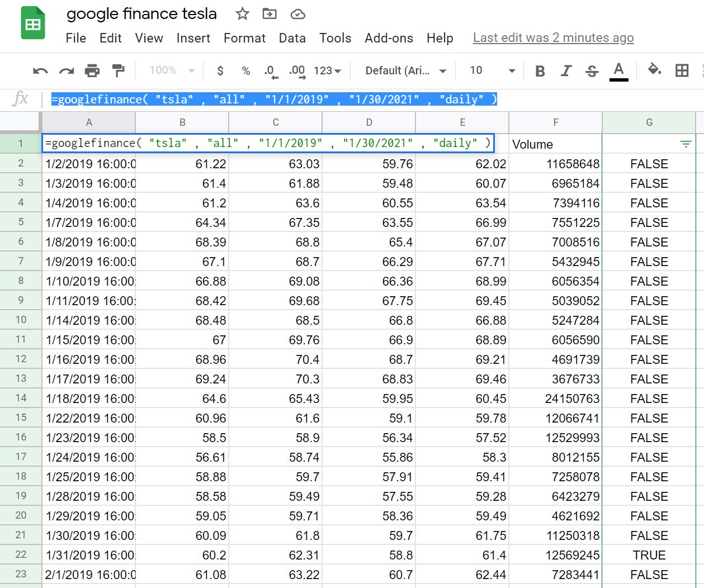Open the View menu

(149, 38)
